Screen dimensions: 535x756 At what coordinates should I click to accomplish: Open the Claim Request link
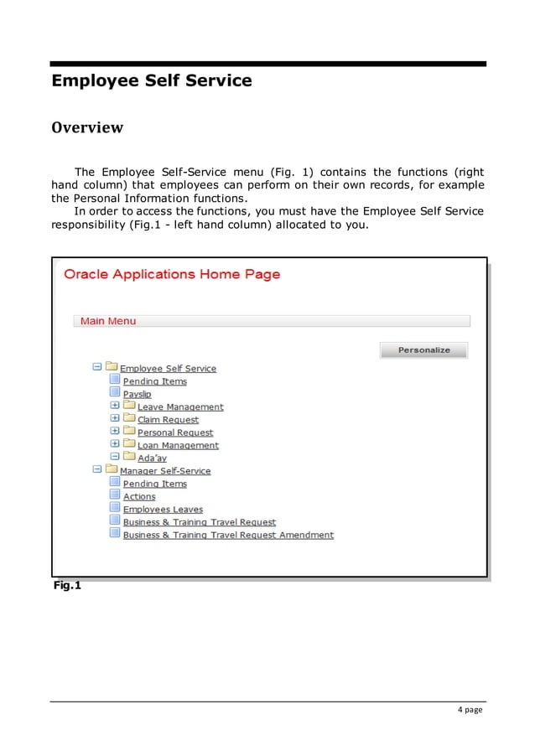(168, 420)
